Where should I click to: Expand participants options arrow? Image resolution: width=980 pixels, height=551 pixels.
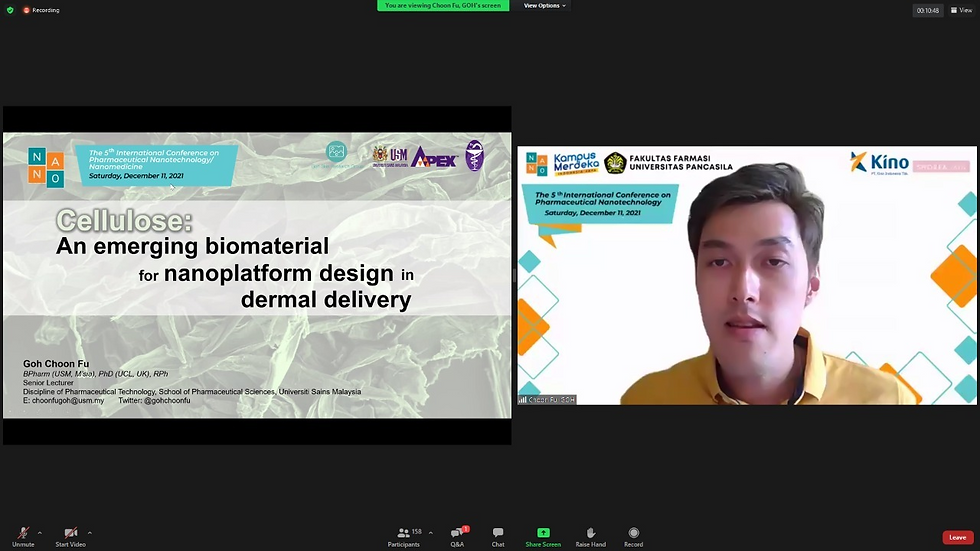click(431, 533)
